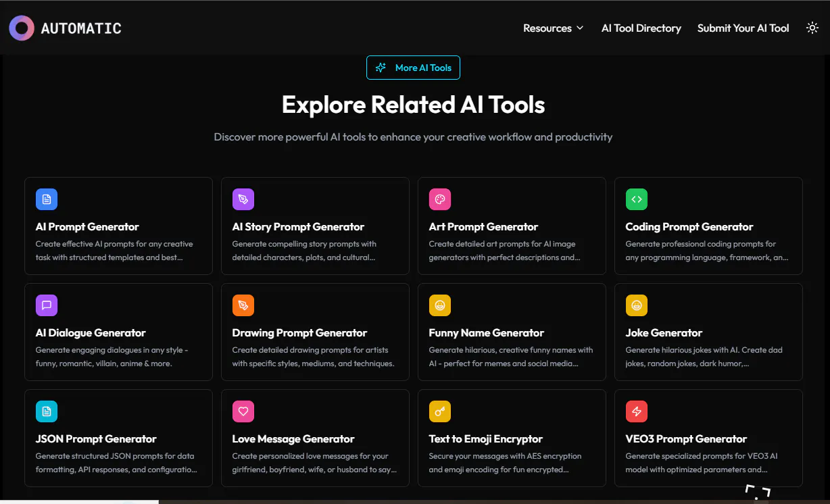The image size is (830, 504).
Task: Click the JSON Prompt Generator file icon
Action: (47, 411)
